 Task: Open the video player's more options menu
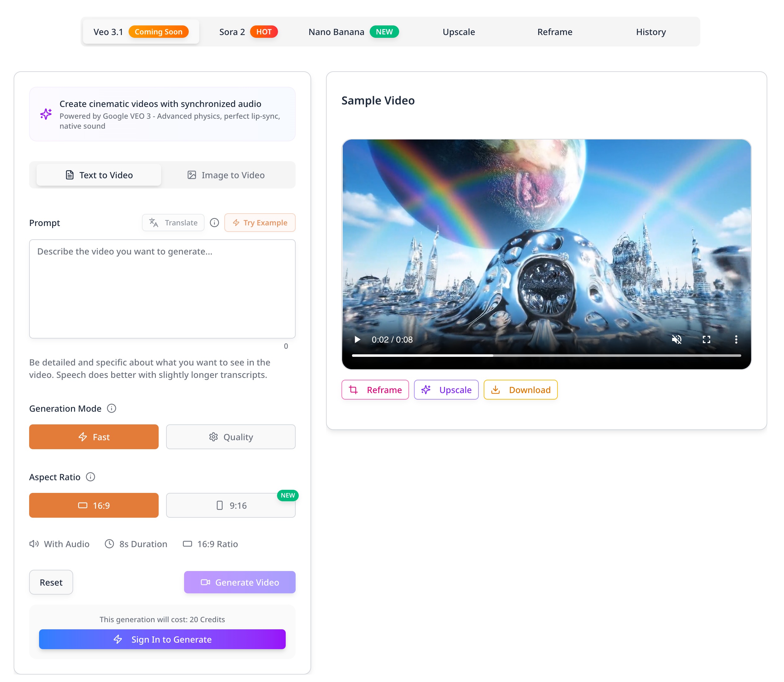pos(736,339)
